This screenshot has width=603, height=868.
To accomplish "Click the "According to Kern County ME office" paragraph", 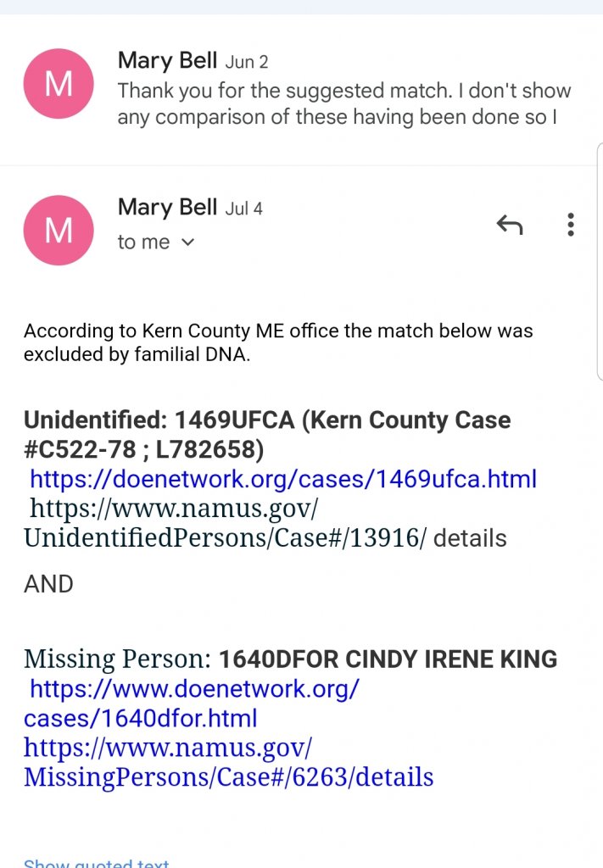I will click(x=278, y=342).
